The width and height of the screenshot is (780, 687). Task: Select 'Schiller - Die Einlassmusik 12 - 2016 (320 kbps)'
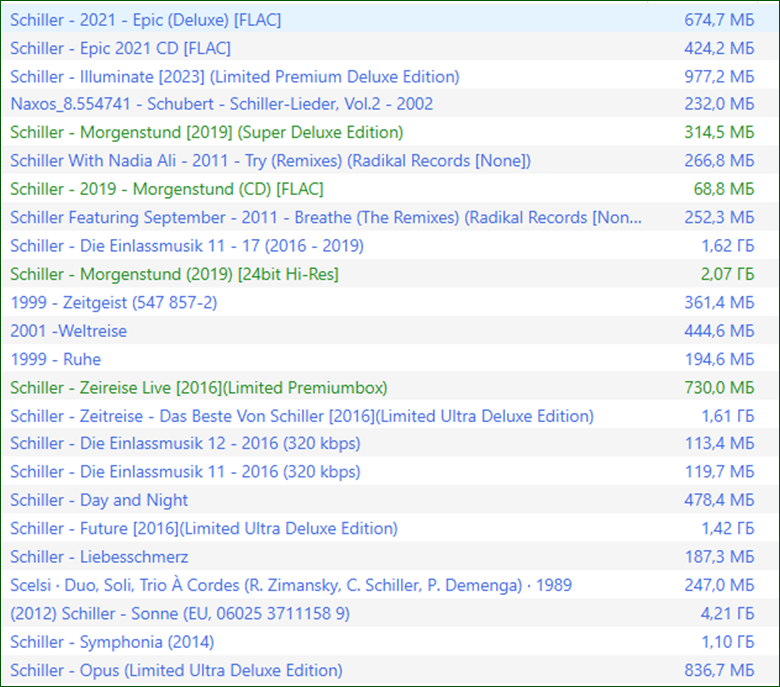pyautogui.click(x=185, y=443)
